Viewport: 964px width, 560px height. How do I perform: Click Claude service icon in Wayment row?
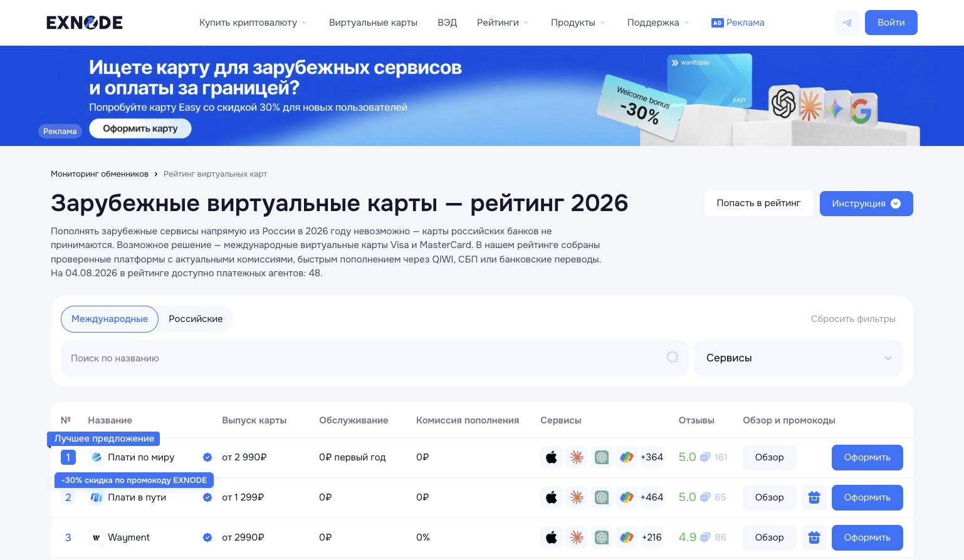577,537
